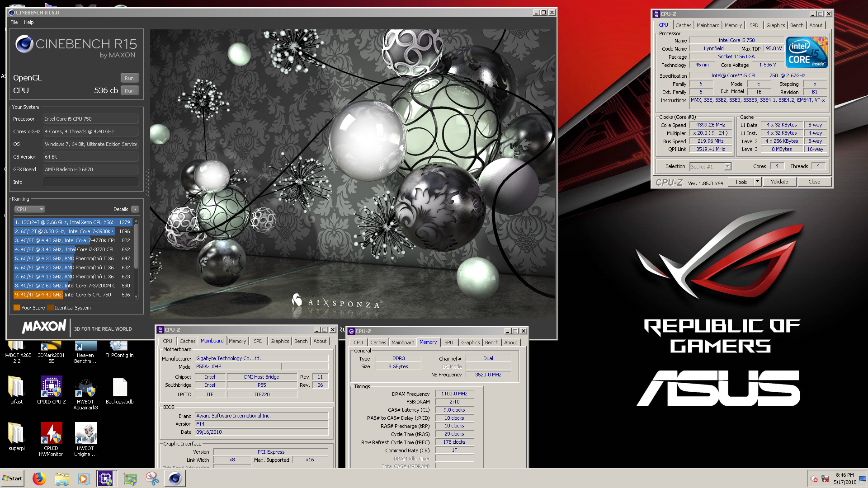Switch to Caches tab in top CPU-Z
The height and width of the screenshot is (488, 868).
[683, 25]
